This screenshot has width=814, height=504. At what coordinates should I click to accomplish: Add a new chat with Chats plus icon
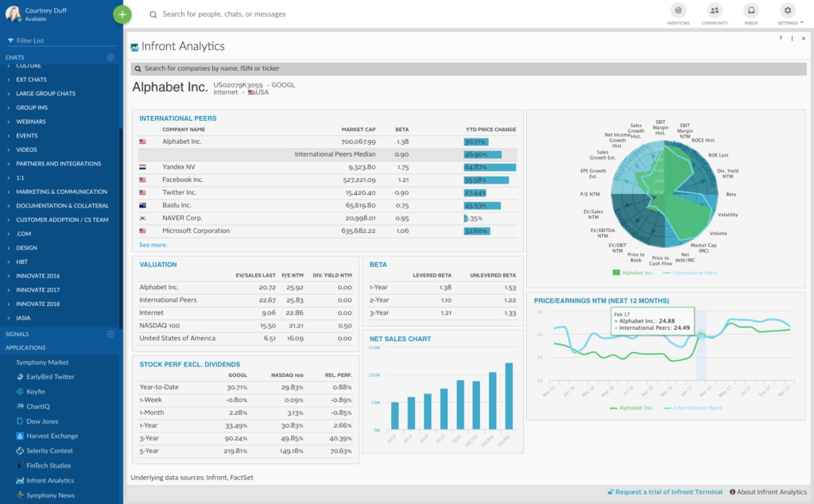[x=110, y=57]
